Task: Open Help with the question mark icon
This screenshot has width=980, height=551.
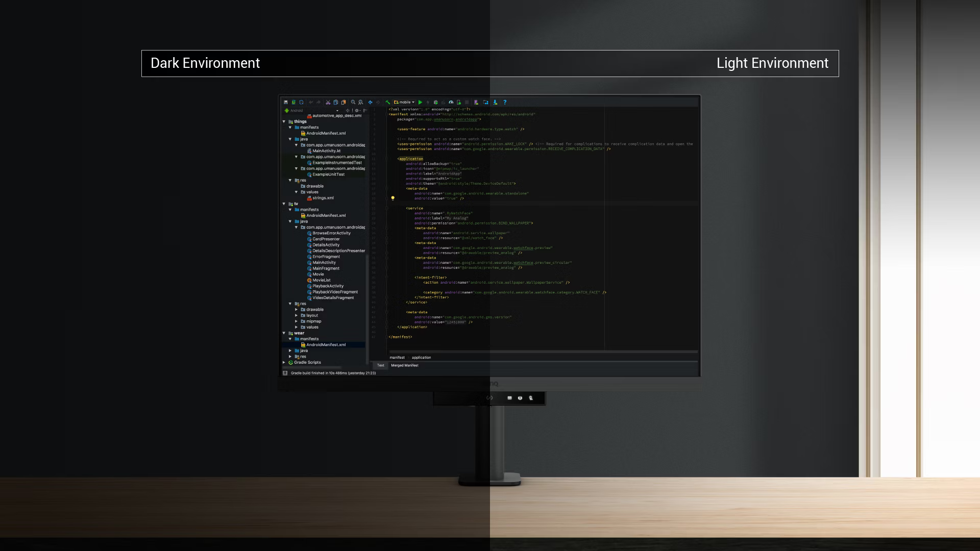Action: 505,103
